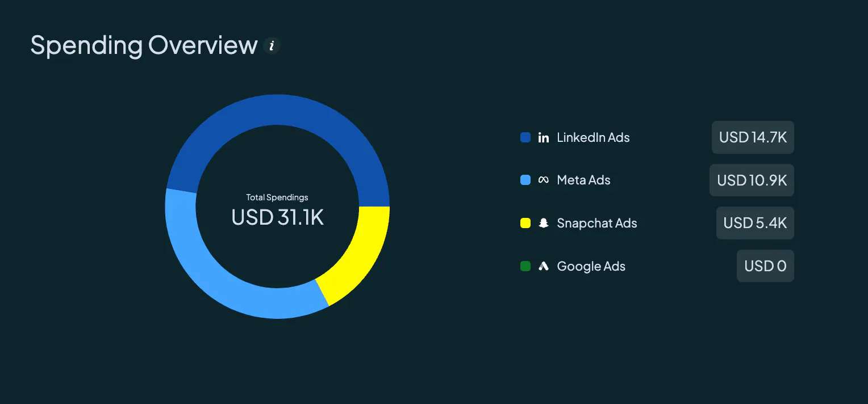This screenshot has width=868, height=404.
Task: Click the LinkedIn Ads legend label
Action: tap(593, 137)
